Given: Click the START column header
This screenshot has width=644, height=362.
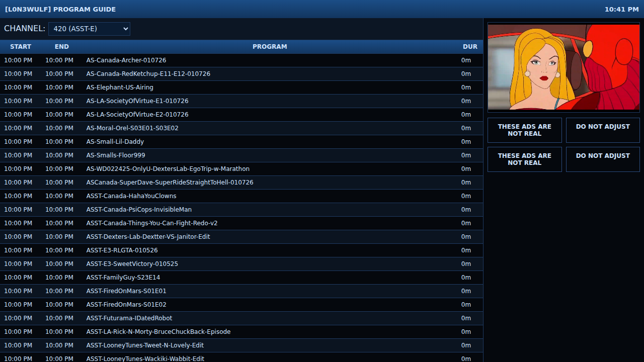Looking at the screenshot, I should click(x=21, y=47).
